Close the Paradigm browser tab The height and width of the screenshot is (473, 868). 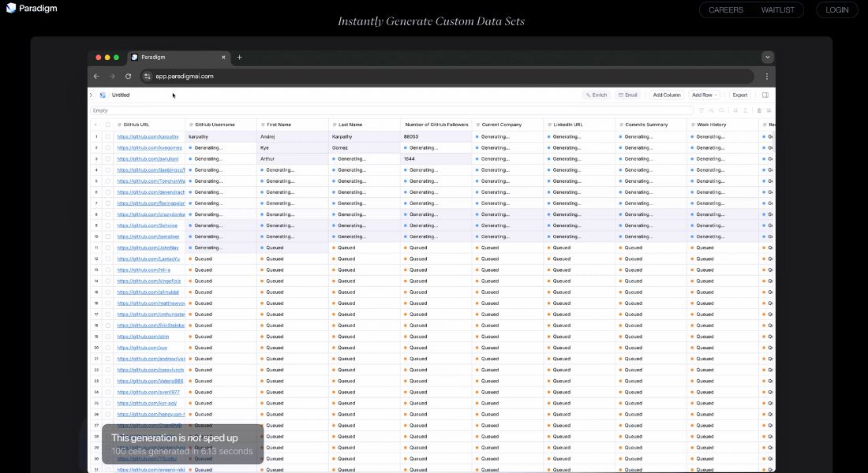pyautogui.click(x=223, y=57)
